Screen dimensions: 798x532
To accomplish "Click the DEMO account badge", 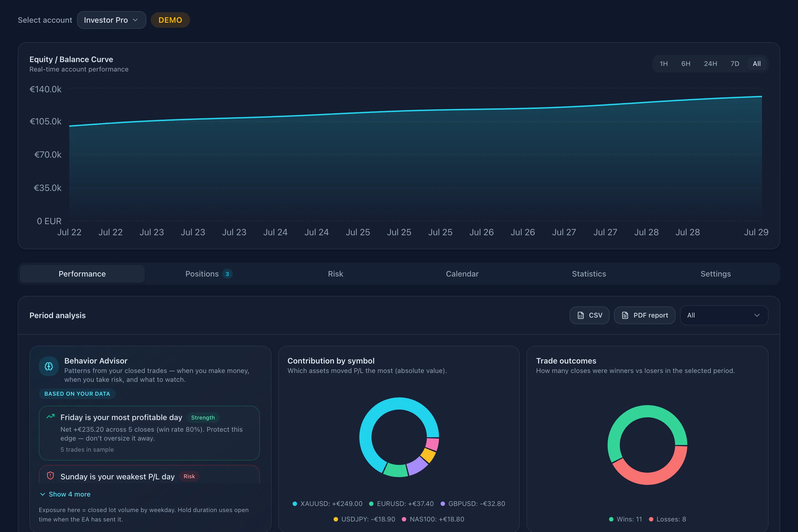I will [x=170, y=20].
